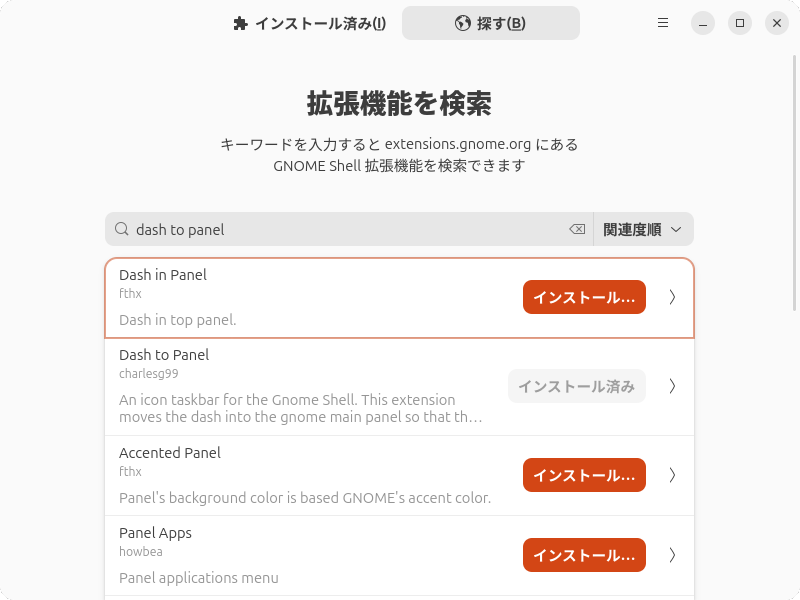Click the インストール済み button for Dash to Panel
This screenshot has height=600, width=800.
click(x=576, y=386)
